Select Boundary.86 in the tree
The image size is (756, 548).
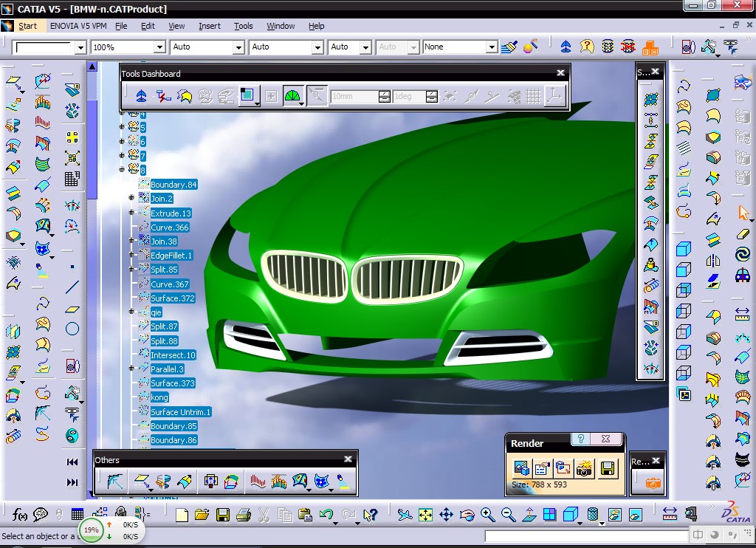coord(173,440)
